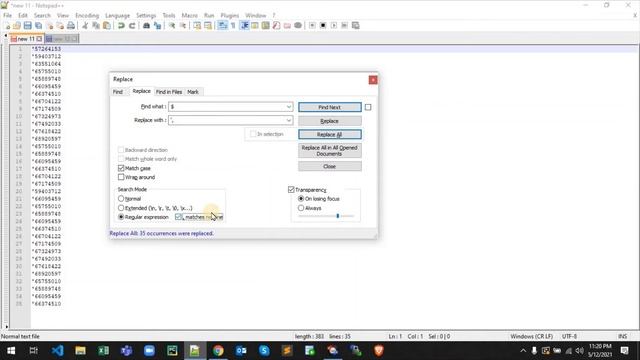Click the Redo toolbar icon
640x360 pixels.
[132, 26]
